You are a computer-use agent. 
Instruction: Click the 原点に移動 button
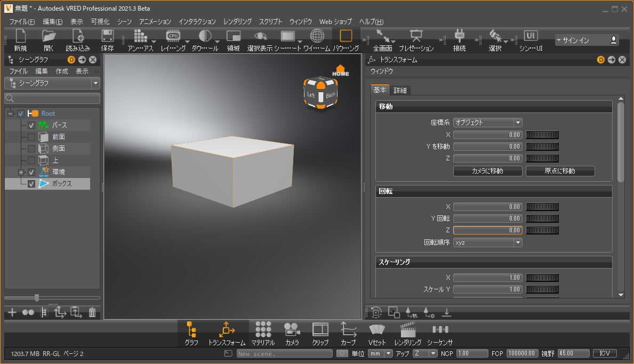[x=560, y=171]
